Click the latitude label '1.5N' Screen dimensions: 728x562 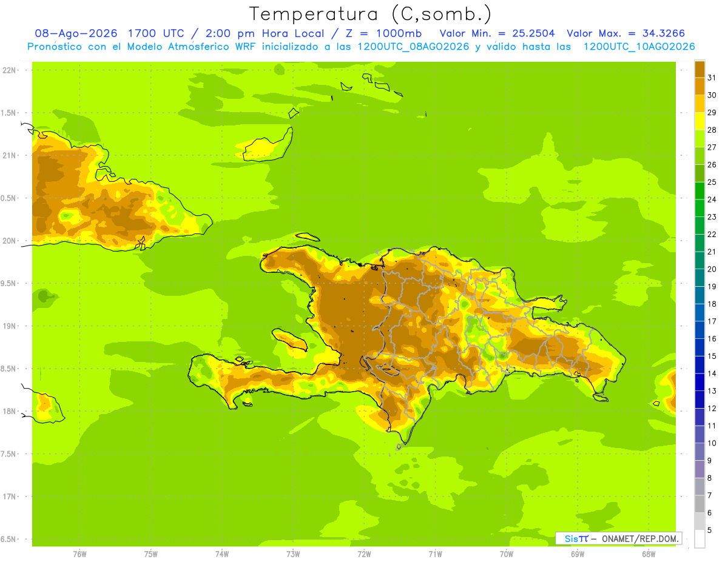pos(9,113)
